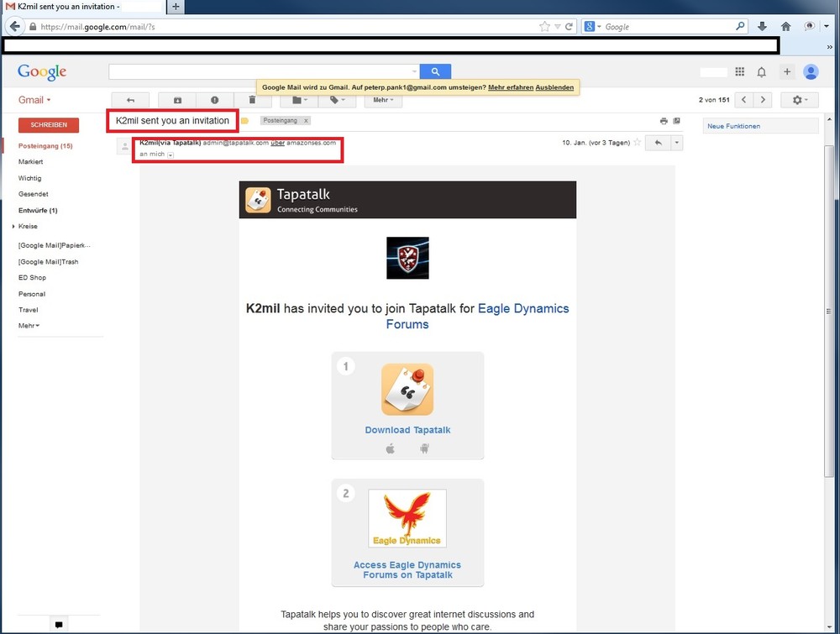Open the Travel label
The image size is (840, 634).
29,310
